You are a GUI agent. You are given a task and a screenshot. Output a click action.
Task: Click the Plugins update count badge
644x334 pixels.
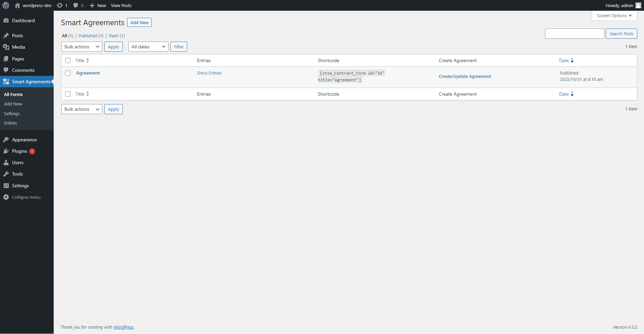click(x=32, y=151)
